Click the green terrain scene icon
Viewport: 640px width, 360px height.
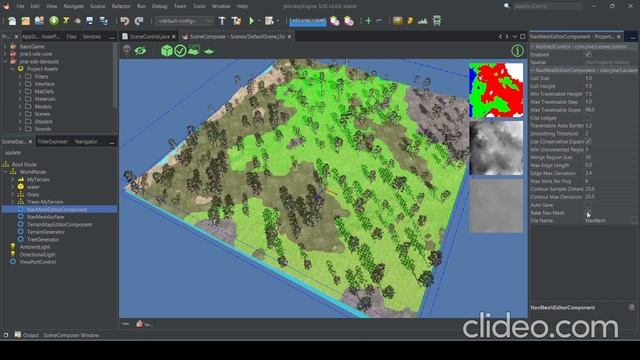(x=194, y=51)
